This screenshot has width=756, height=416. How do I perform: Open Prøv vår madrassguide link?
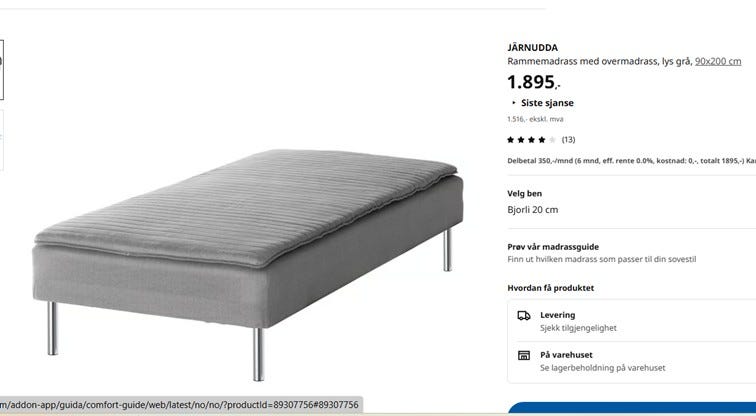coord(553,247)
